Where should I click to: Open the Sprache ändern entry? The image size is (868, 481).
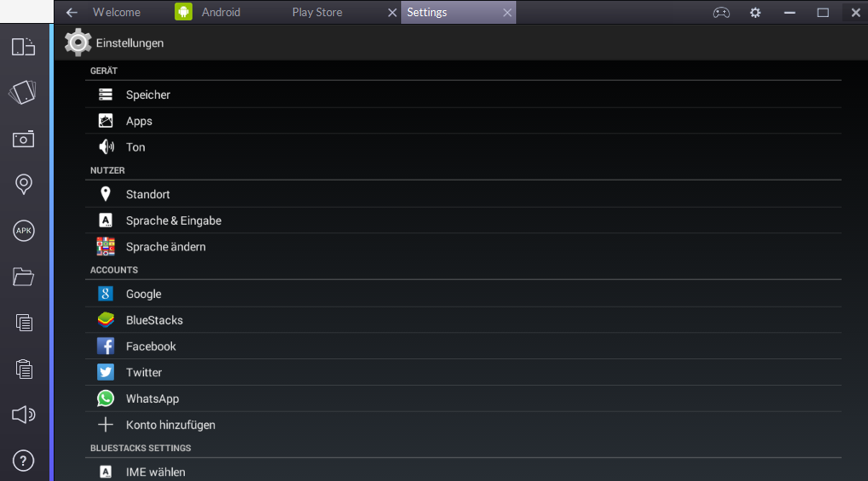coord(463,247)
